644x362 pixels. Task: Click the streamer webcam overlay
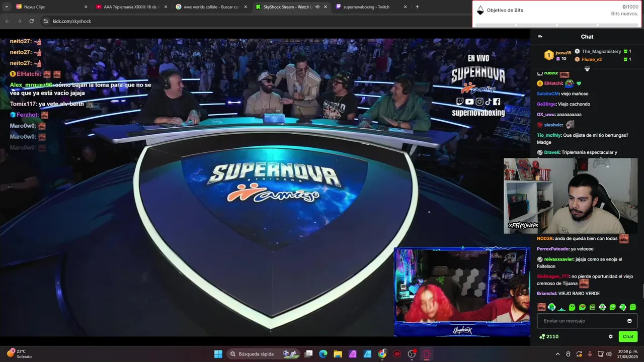tap(571, 196)
